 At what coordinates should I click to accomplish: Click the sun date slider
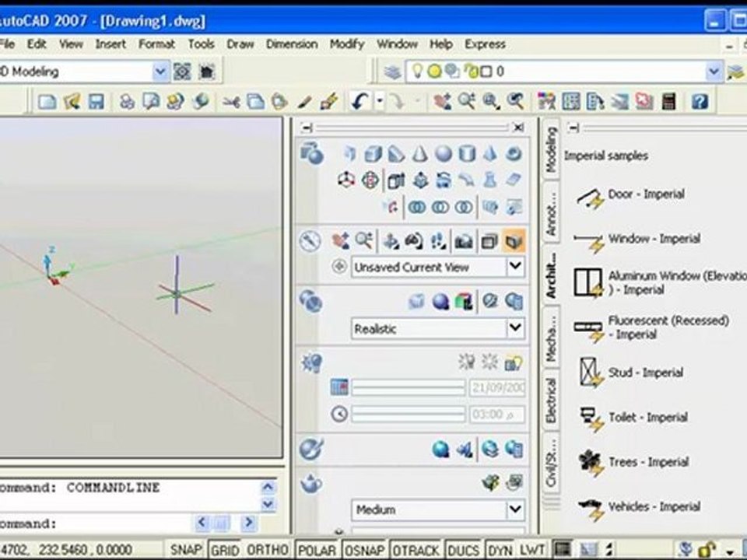[x=409, y=387]
